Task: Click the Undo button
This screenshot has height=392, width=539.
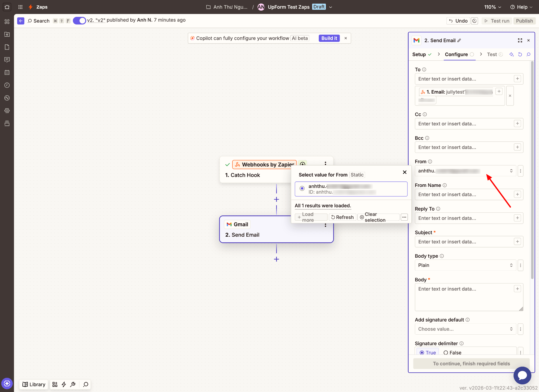Action: (458, 21)
